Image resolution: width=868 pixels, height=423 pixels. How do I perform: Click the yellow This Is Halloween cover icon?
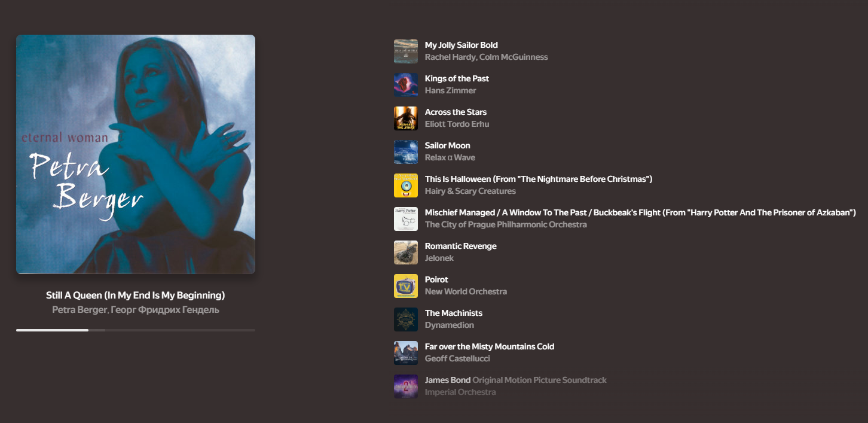tap(406, 185)
